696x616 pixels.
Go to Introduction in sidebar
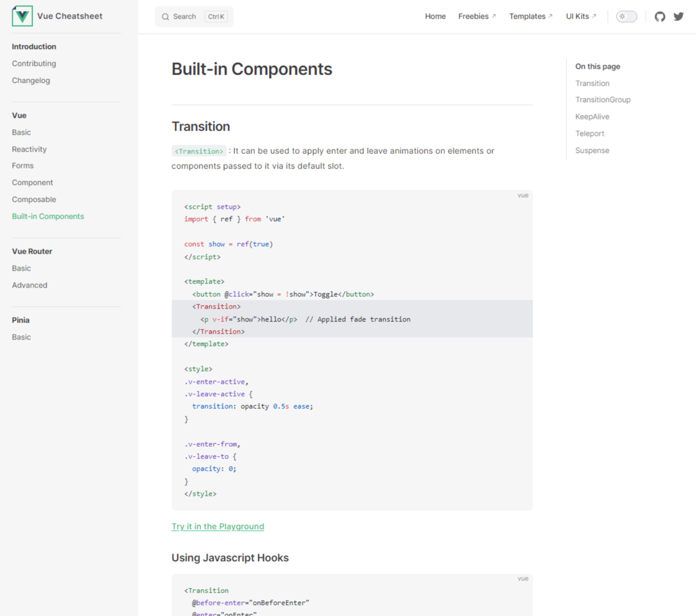click(34, 47)
